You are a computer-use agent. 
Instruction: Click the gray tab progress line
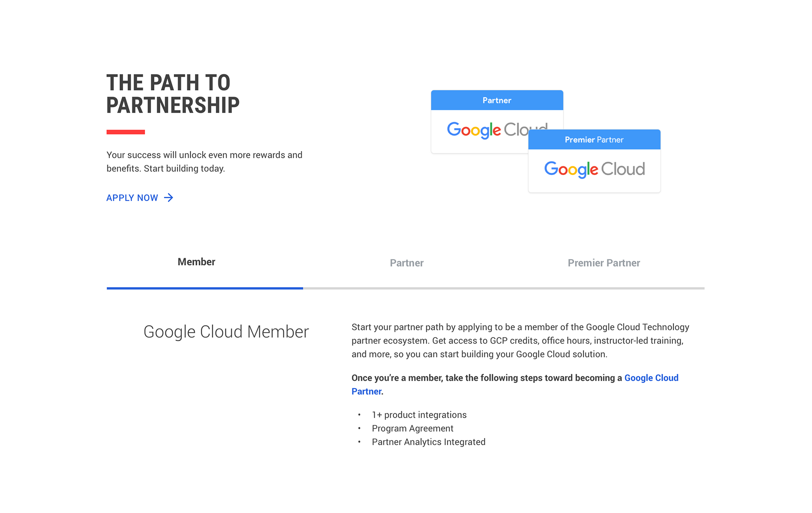point(504,288)
